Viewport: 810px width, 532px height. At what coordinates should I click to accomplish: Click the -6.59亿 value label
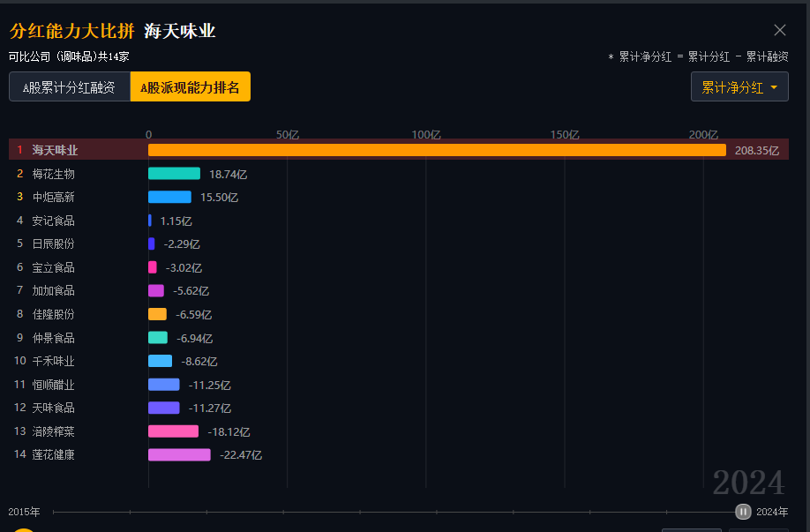pos(194,315)
